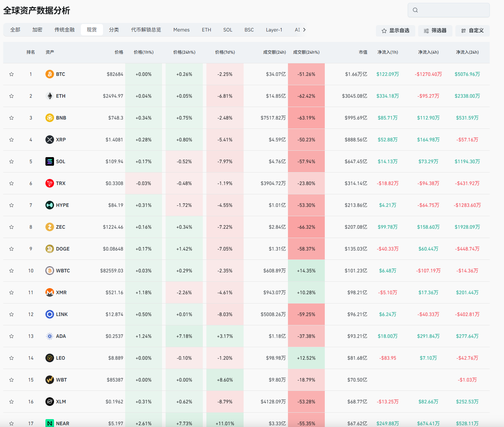Toggle favorite star for DOGE row
Viewport: 504px width, 427px height.
(x=11, y=249)
